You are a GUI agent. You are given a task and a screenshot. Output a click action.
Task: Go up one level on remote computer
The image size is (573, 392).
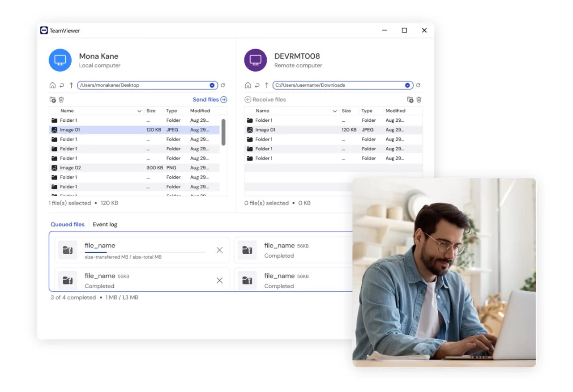tap(266, 85)
